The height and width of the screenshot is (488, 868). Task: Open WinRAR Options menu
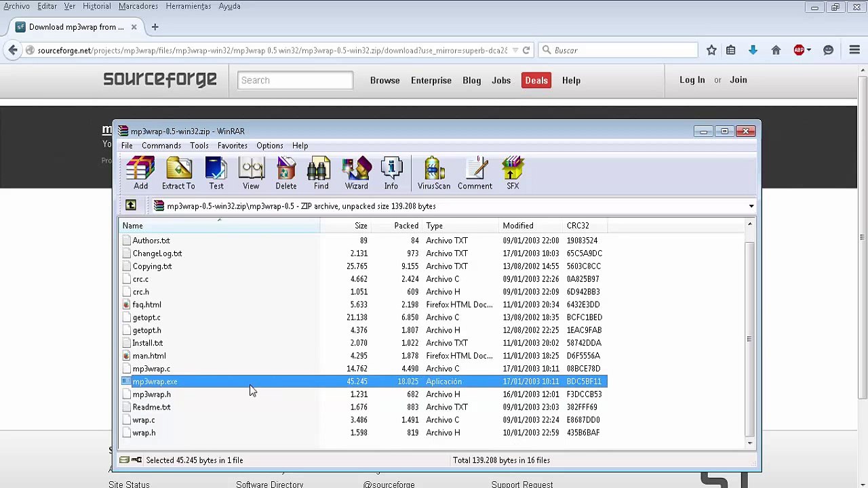(270, 146)
